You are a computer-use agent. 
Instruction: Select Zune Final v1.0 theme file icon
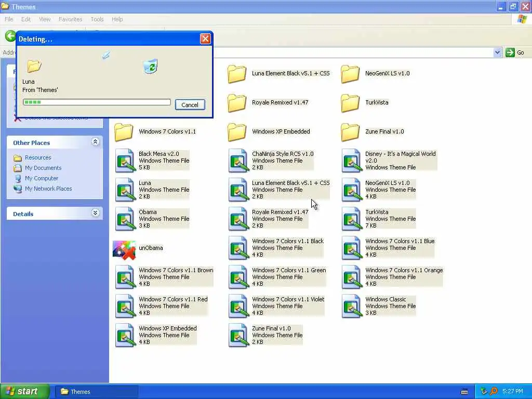[x=238, y=336]
